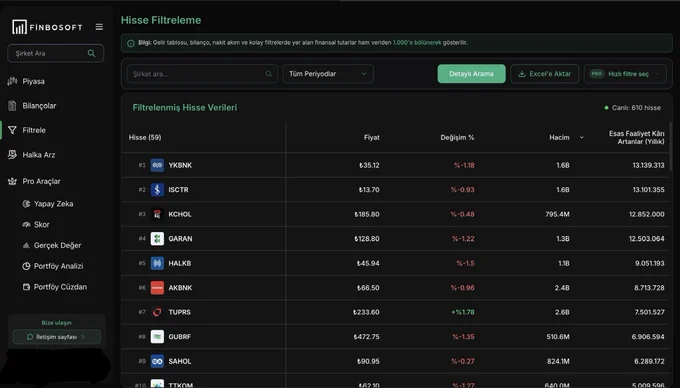
Task: Click the Yapay Zeka brain icon
Action: coord(26,204)
